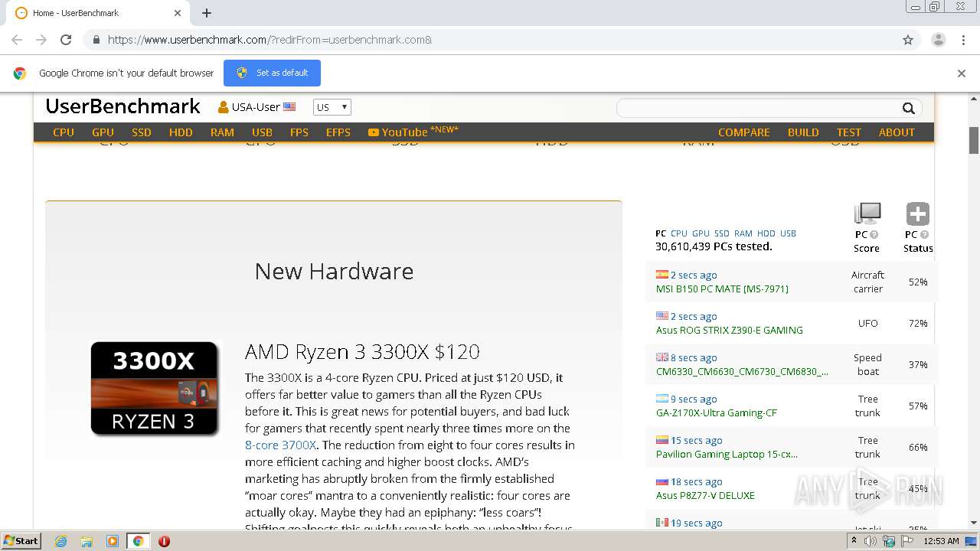Click the Chrome taskbar icon
980x551 pixels.
(138, 541)
